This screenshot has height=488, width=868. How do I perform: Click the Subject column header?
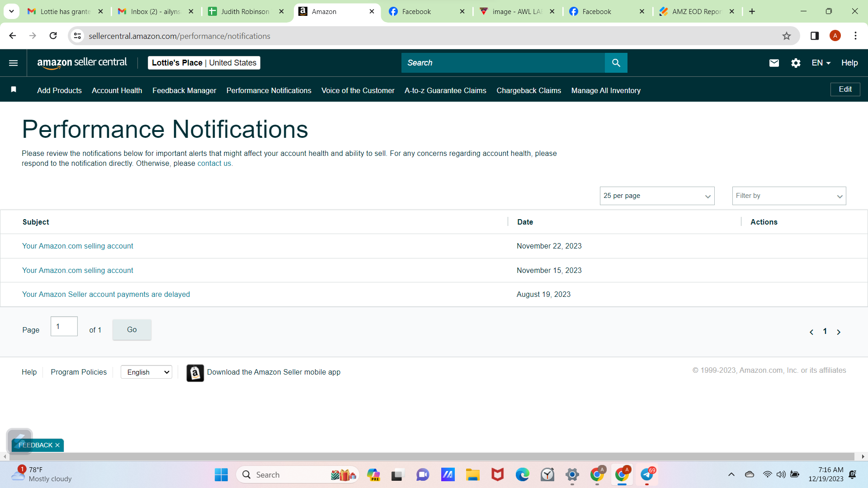point(36,222)
